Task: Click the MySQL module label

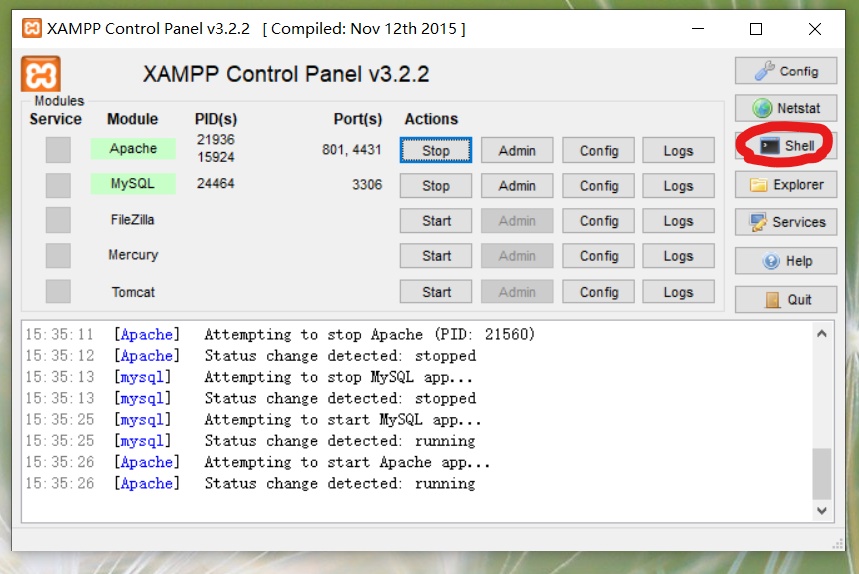Action: coord(133,183)
